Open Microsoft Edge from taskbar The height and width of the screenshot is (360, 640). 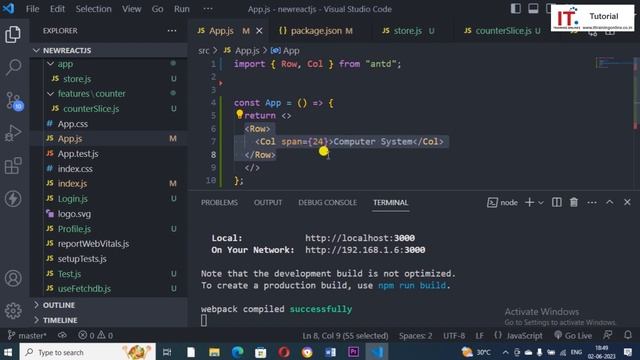point(238,352)
